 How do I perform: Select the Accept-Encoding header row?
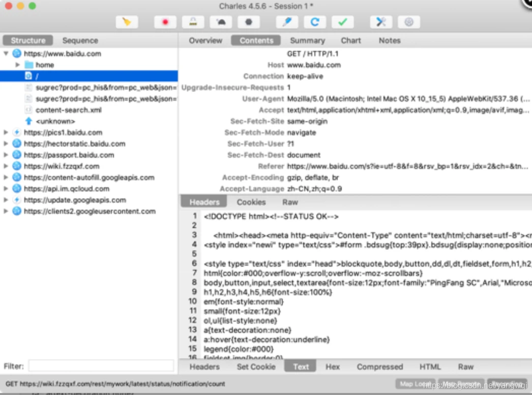(x=355, y=177)
